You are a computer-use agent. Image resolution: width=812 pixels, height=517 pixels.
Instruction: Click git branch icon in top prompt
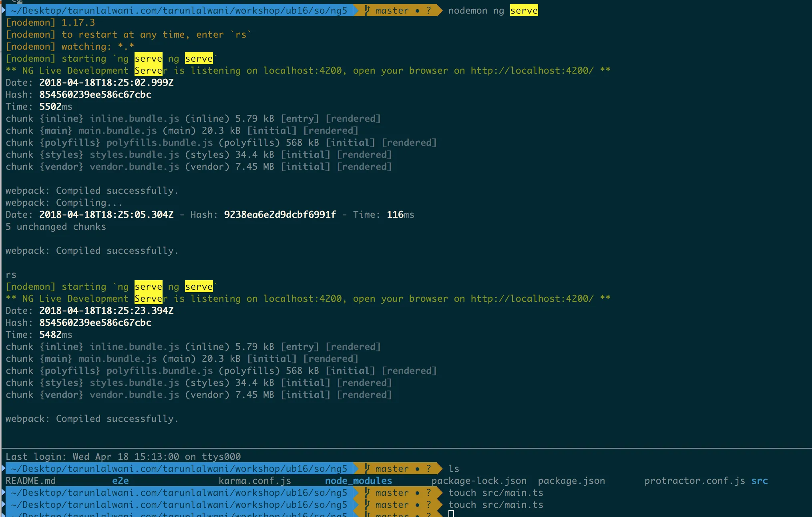pyautogui.click(x=367, y=10)
